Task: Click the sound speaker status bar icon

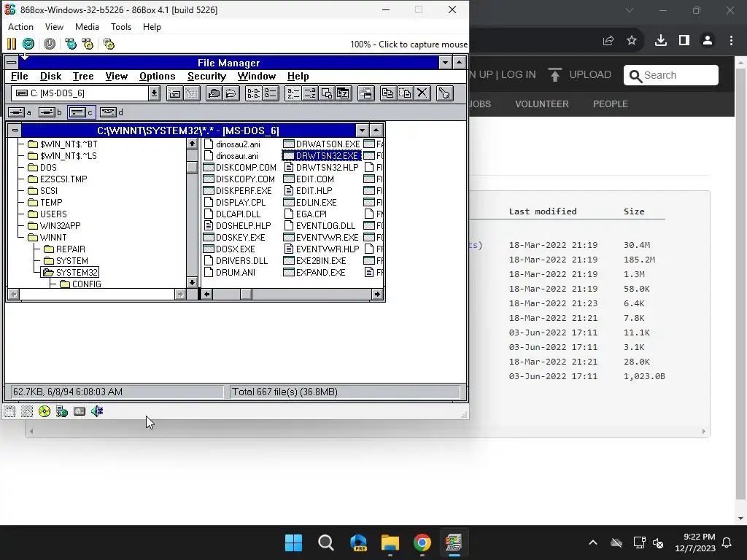Action: click(x=97, y=411)
